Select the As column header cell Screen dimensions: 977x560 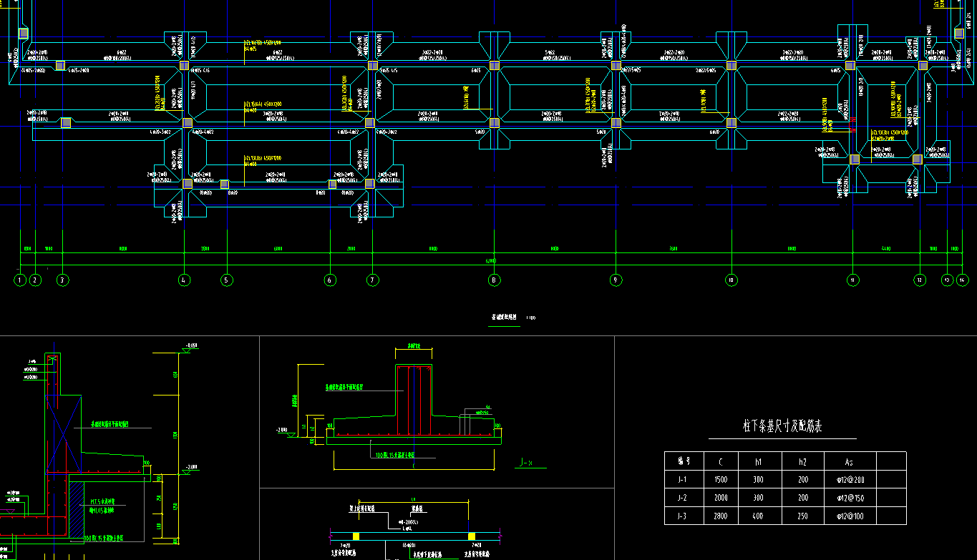850,461
